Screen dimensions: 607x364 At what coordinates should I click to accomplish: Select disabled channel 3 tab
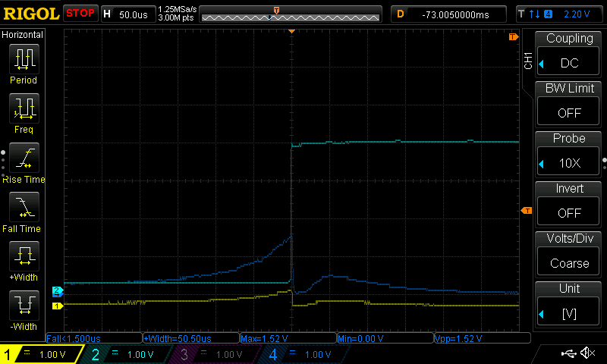[x=215, y=354]
